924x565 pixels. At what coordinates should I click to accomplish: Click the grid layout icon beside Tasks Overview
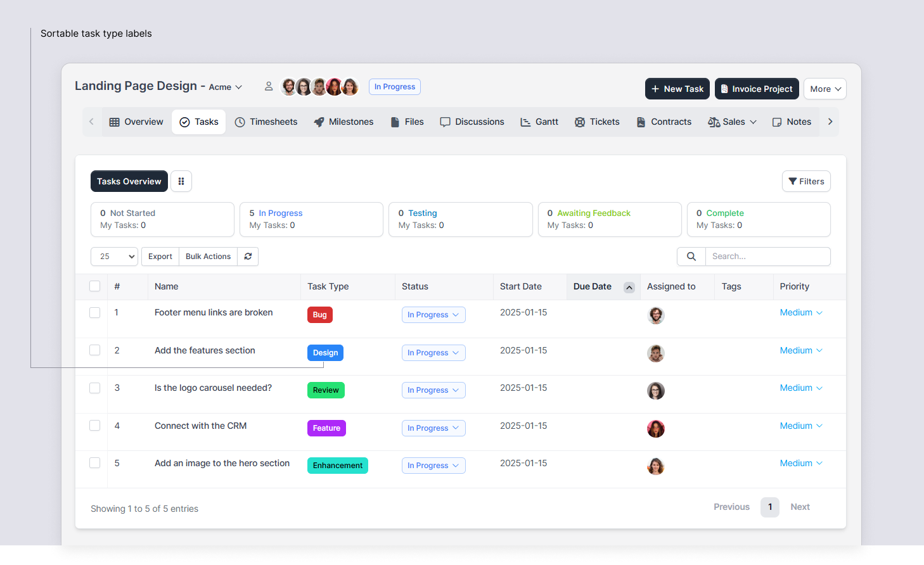[181, 181]
